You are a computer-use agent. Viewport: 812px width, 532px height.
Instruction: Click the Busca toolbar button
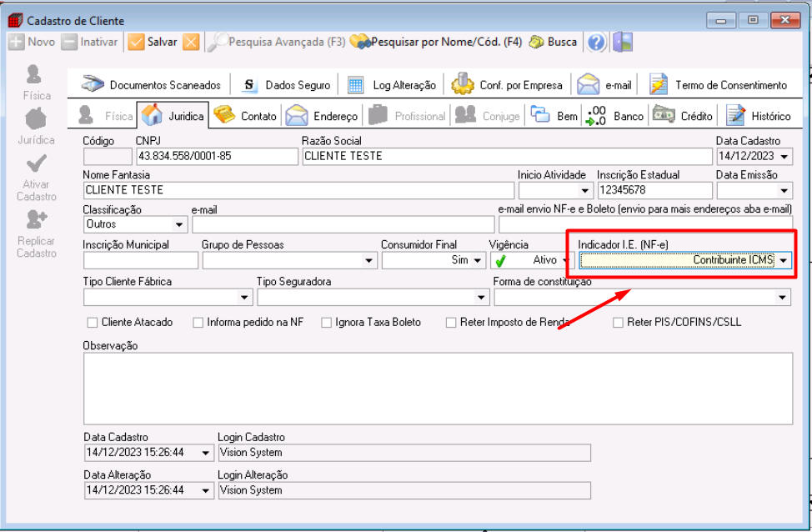point(553,42)
